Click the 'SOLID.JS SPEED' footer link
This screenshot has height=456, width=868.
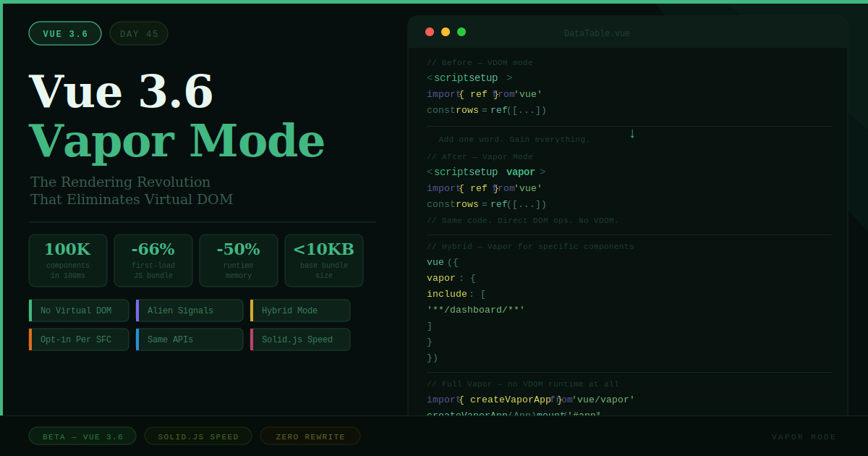(x=197, y=436)
